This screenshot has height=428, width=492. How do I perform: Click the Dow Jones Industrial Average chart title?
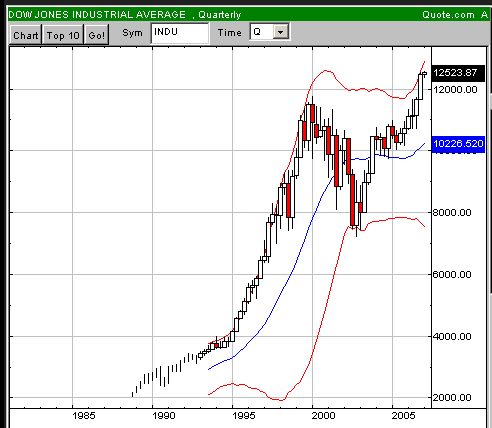[x=97, y=15]
